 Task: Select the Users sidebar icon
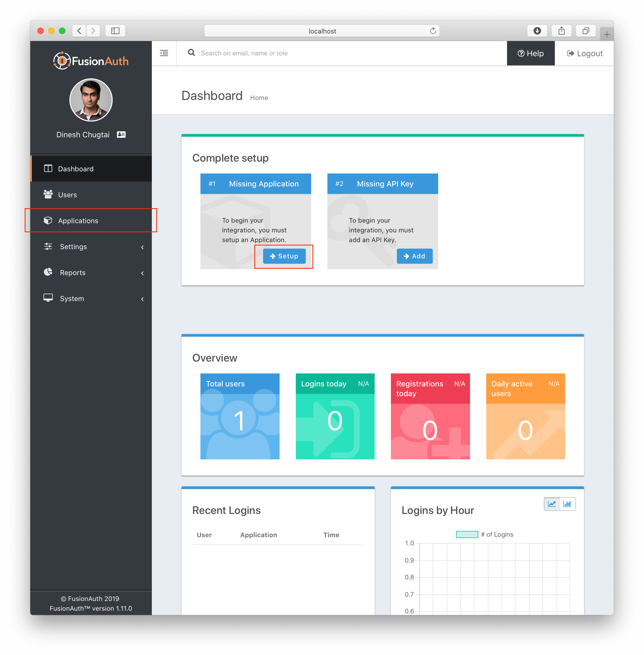[x=48, y=194]
